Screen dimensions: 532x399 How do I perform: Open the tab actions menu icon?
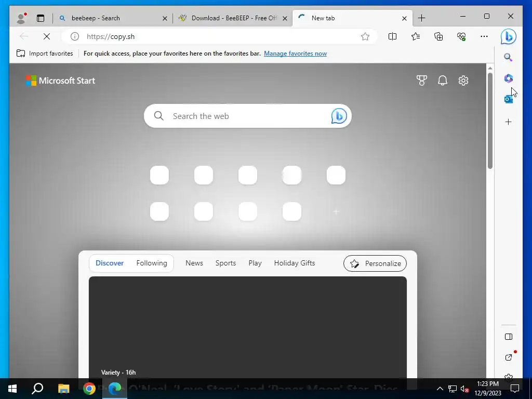(41, 18)
